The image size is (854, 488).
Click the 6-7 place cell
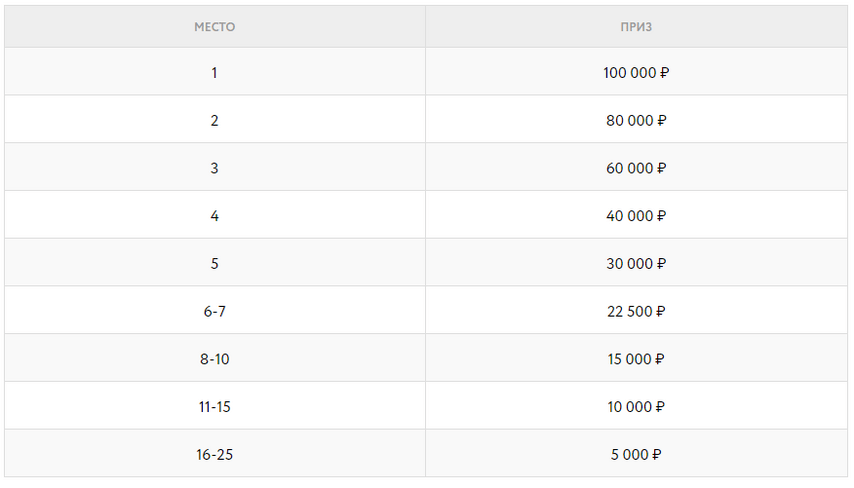tap(215, 310)
